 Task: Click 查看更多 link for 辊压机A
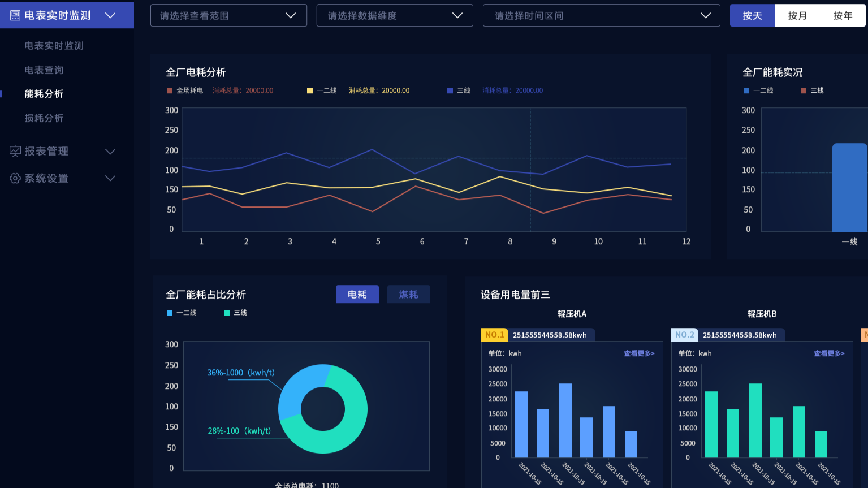pyautogui.click(x=639, y=353)
